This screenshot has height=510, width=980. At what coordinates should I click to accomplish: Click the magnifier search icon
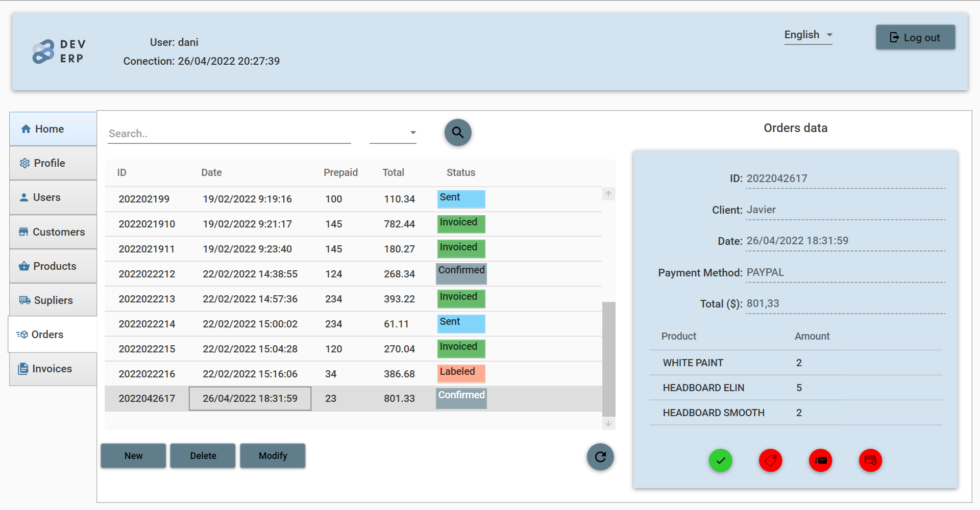point(457,133)
